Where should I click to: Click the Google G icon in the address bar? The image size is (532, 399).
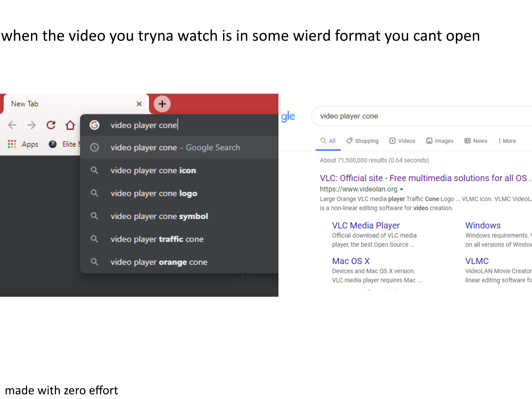point(94,125)
